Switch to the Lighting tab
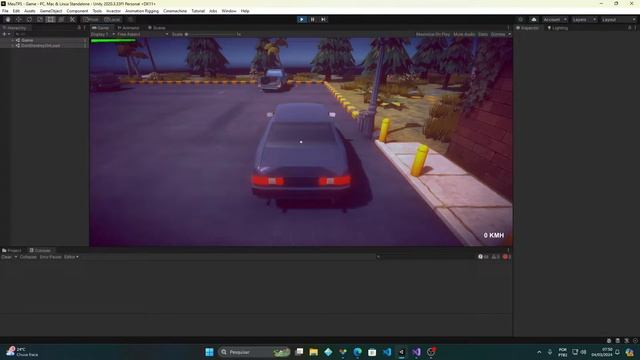This screenshot has width=640, height=360. (558, 28)
